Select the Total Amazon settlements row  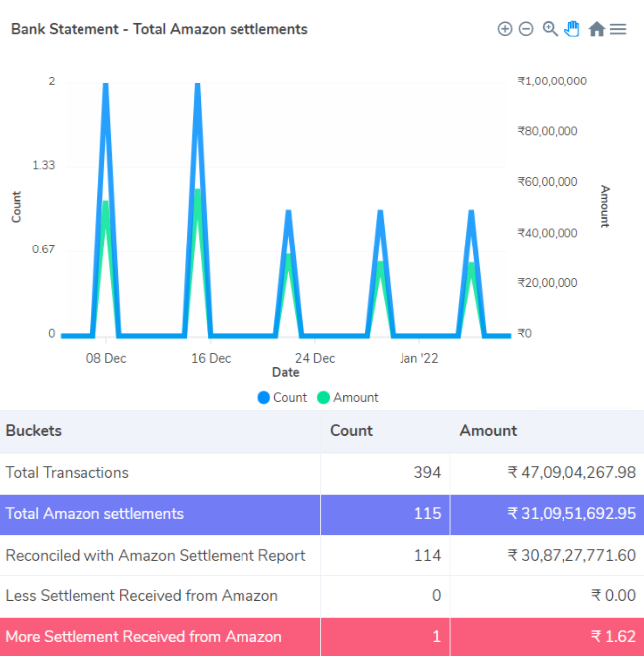tap(322, 514)
